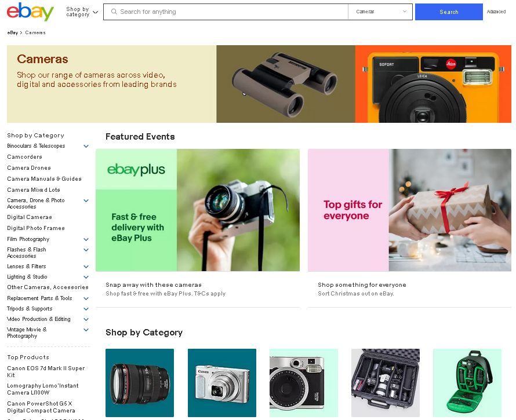Open the Advanced search link
The width and height of the screenshot is (516, 420).
click(x=496, y=12)
